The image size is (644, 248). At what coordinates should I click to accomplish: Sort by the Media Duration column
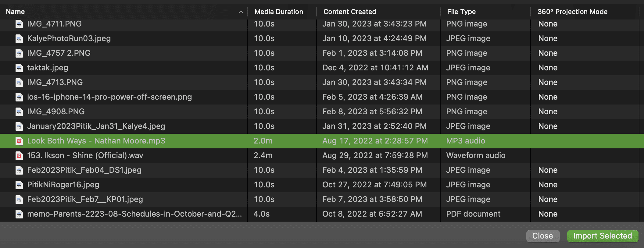click(x=279, y=12)
